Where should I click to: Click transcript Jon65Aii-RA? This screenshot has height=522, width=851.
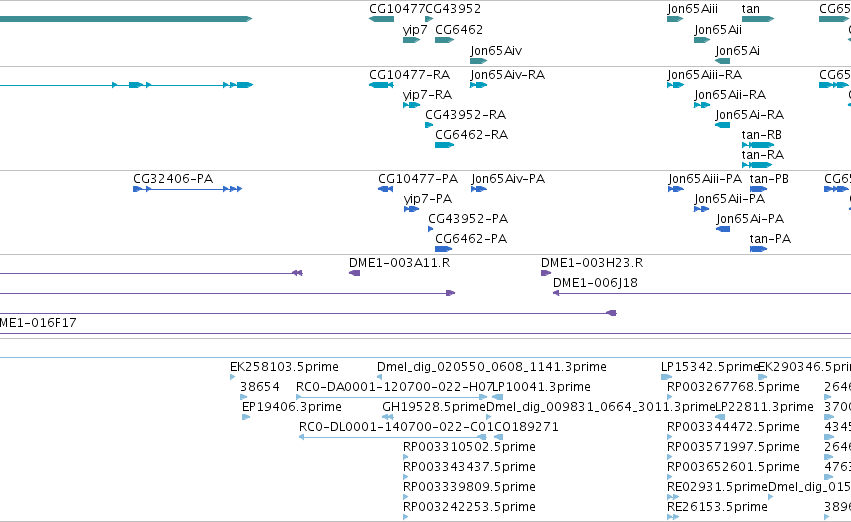[x=730, y=94]
